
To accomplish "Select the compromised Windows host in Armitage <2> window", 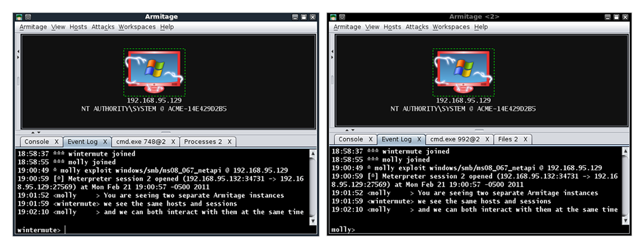I will pos(464,72).
